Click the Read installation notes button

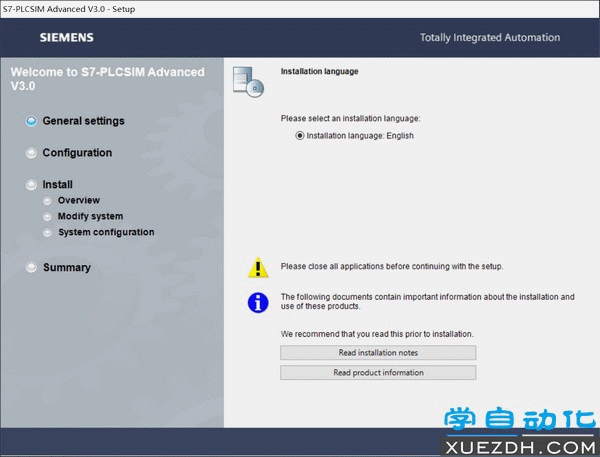pos(378,353)
